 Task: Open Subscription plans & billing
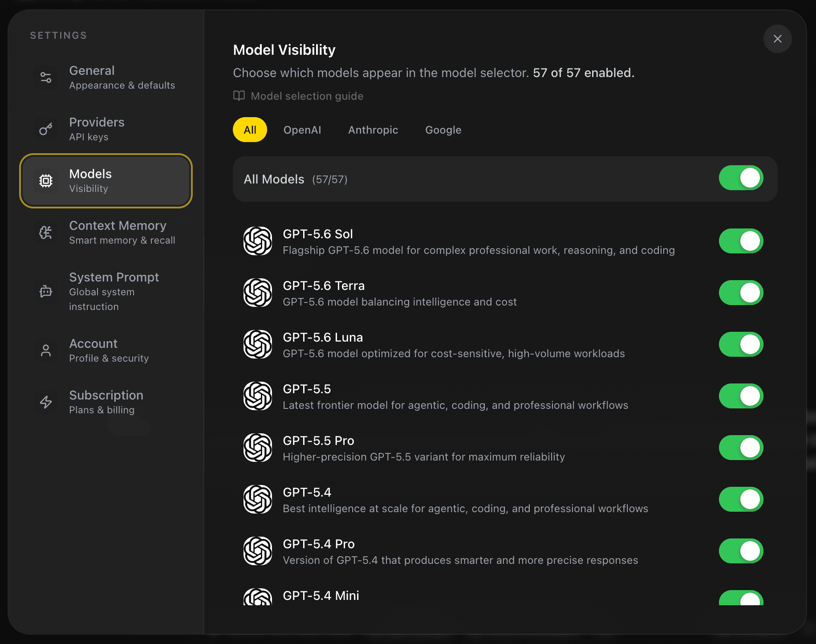coord(106,402)
